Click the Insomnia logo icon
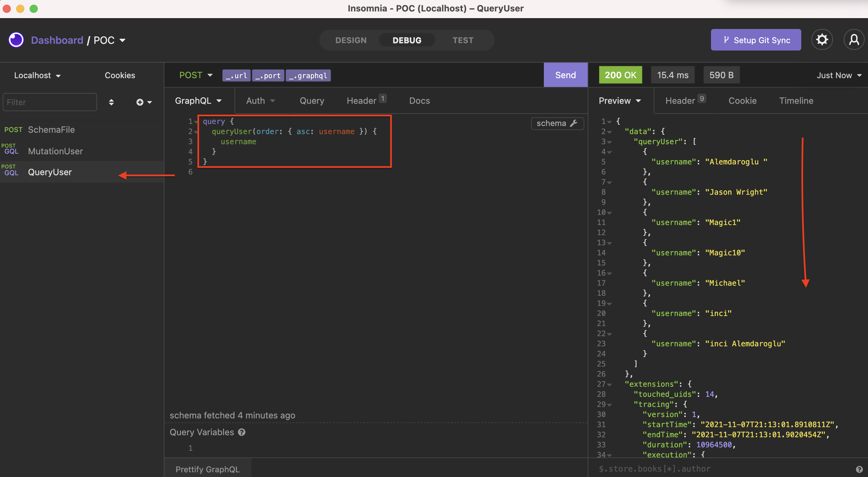This screenshot has height=477, width=868. click(16, 39)
